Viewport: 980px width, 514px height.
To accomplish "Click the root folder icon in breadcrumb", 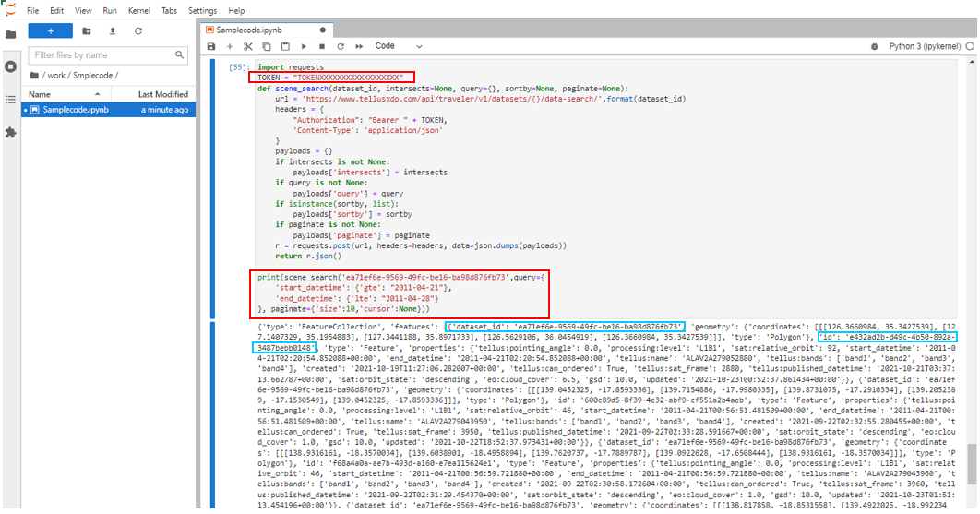I will coord(34,75).
